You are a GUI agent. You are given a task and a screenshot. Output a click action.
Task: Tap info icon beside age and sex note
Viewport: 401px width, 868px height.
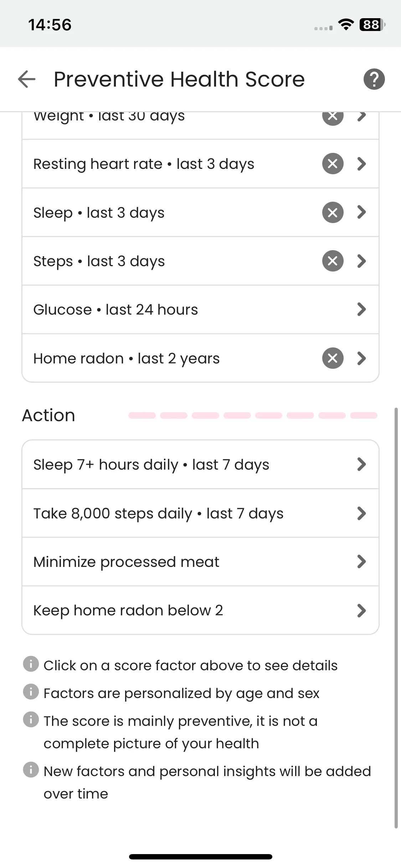pos(31,692)
